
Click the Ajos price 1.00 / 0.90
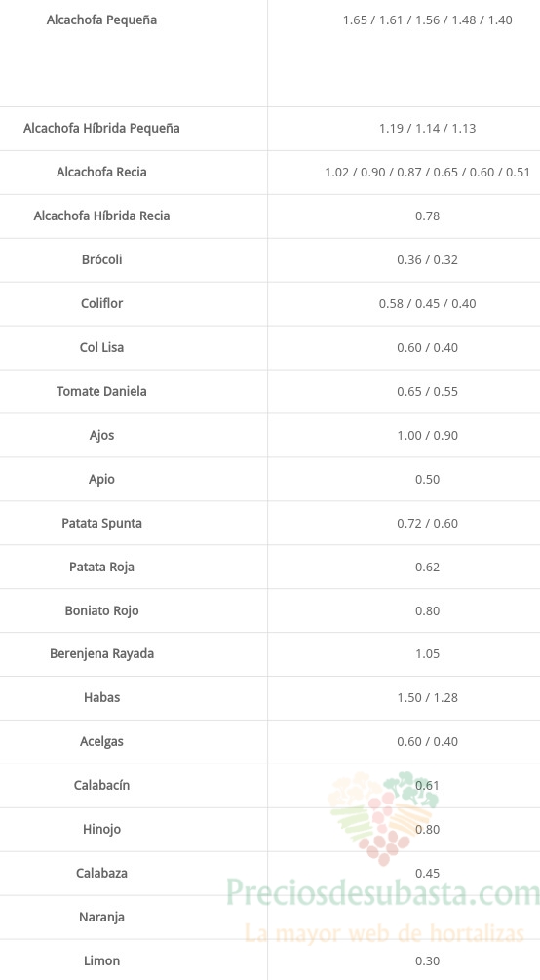428,435
